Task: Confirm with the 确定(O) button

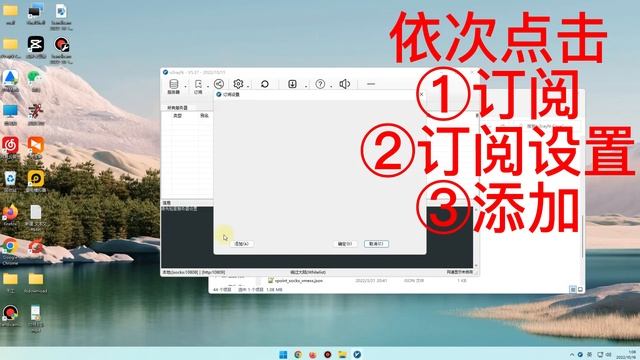Action: [345, 244]
